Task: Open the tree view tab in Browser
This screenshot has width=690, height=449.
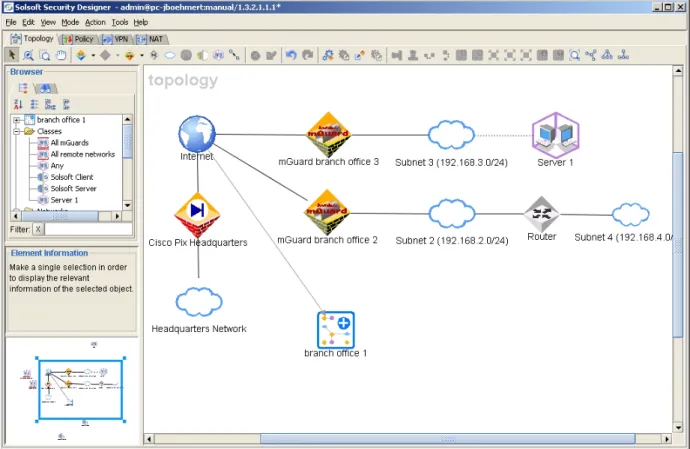Action: click(x=23, y=88)
